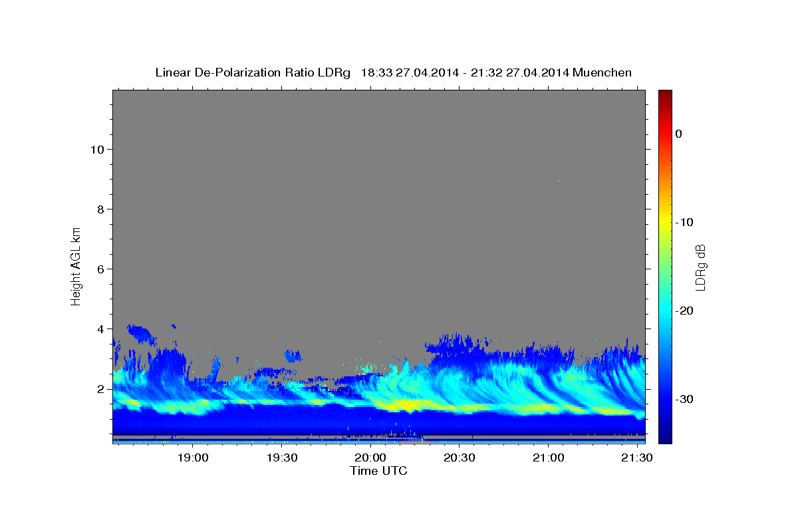This screenshot has width=798, height=532.
Task: Click the height axis "8" tick label
Action: pos(100,209)
